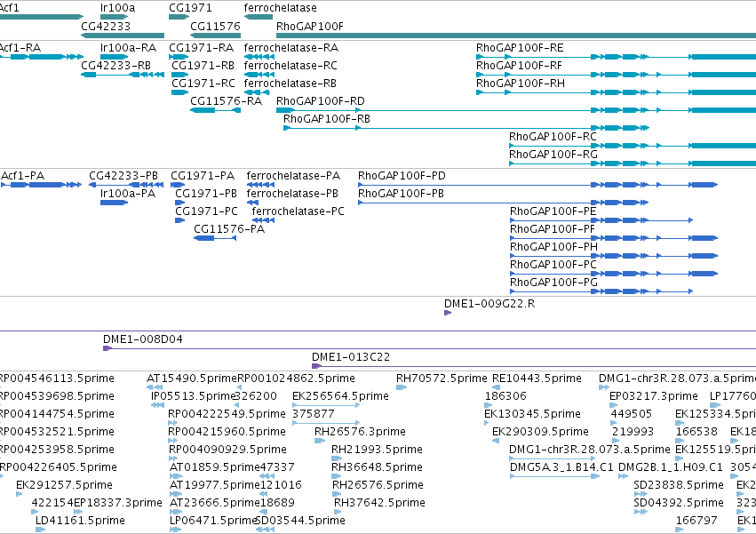Click the ferrochelatase-RB transcript label
Screen dimensions: 756x534
(290, 84)
